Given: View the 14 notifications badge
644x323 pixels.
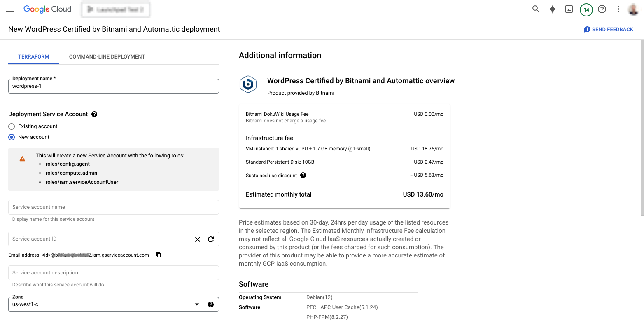Looking at the screenshot, I should (586, 9).
